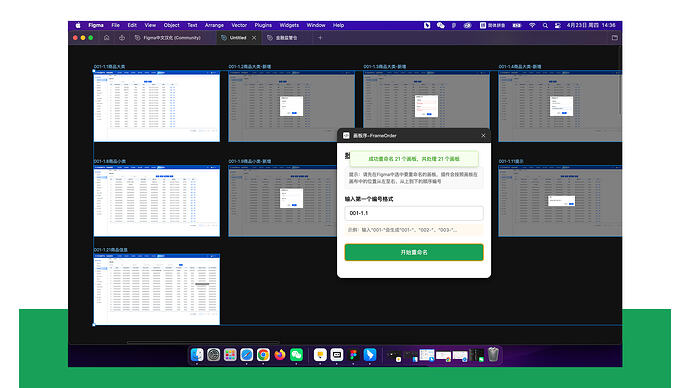This screenshot has width=690, height=388.
Task: Open the Plugins menu
Action: [x=263, y=26]
